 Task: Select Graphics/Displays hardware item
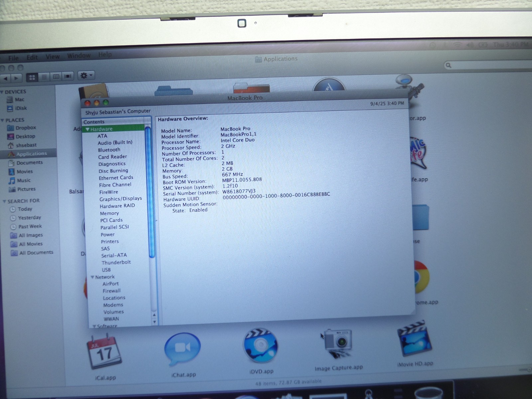pyautogui.click(x=121, y=199)
